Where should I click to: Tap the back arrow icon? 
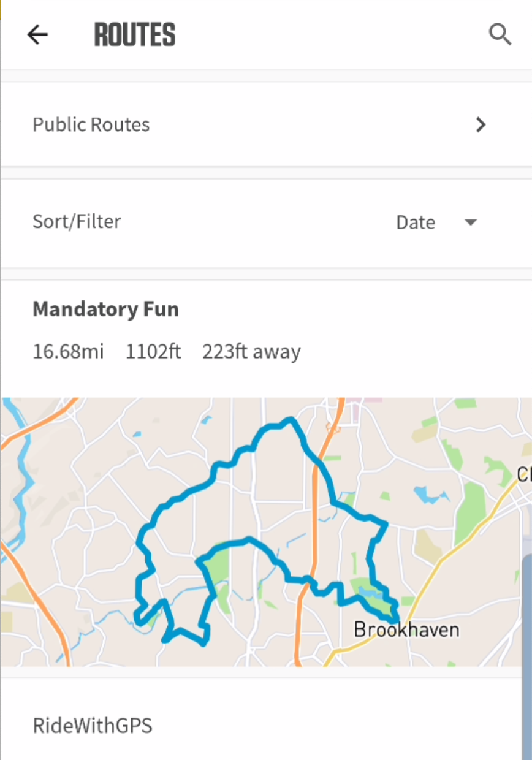pyautogui.click(x=37, y=35)
